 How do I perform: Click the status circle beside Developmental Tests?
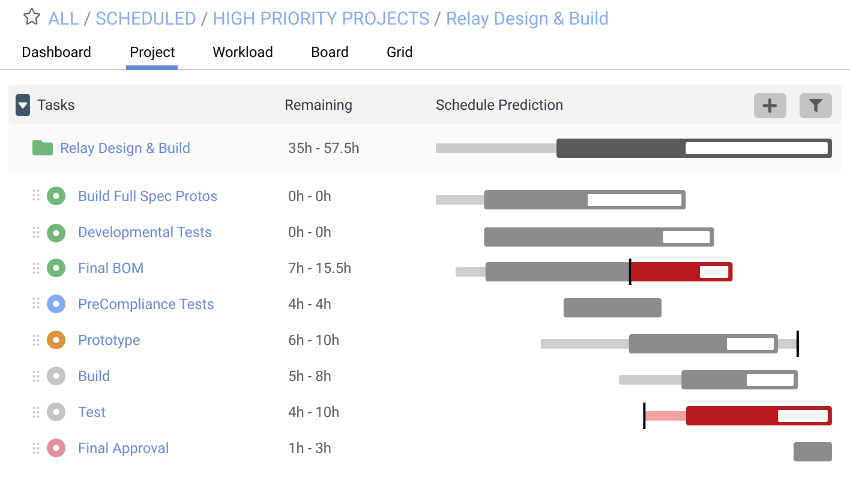pyautogui.click(x=56, y=232)
